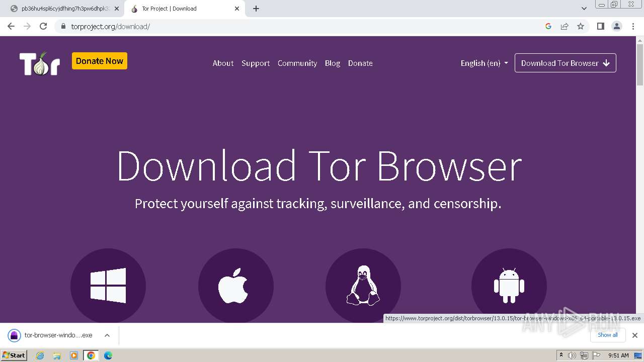Viewport: 644px width, 362px height.
Task: Open the Community menu item
Action: tap(297, 63)
